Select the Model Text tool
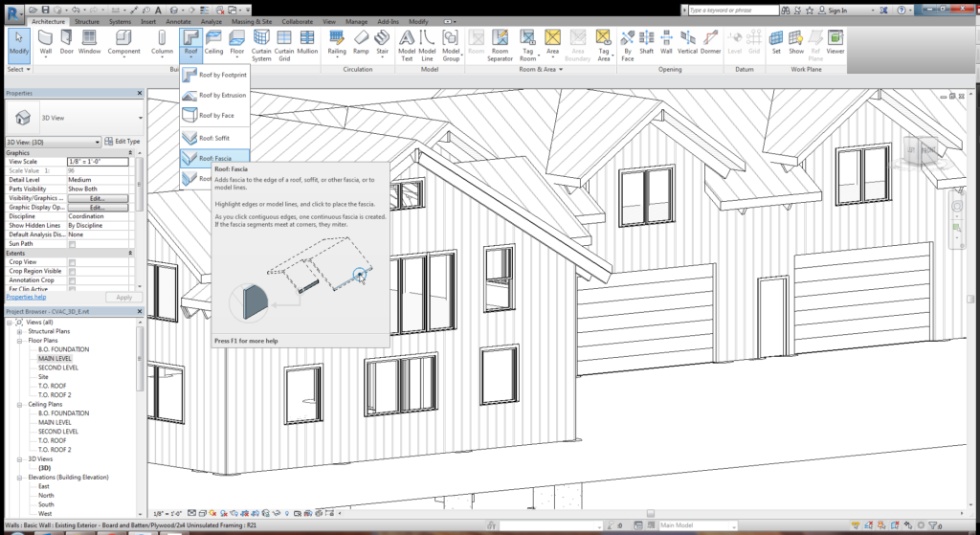Image resolution: width=980 pixels, height=535 pixels. click(407, 45)
